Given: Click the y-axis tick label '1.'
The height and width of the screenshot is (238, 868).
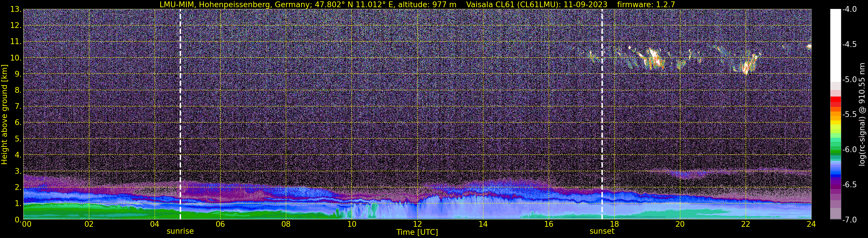Looking at the screenshot, I should click(18, 204).
